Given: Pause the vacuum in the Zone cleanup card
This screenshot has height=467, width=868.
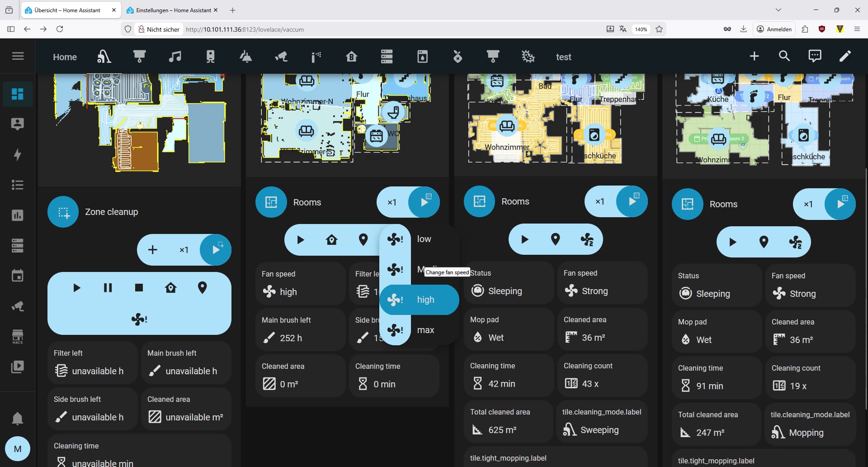Looking at the screenshot, I should [x=108, y=288].
